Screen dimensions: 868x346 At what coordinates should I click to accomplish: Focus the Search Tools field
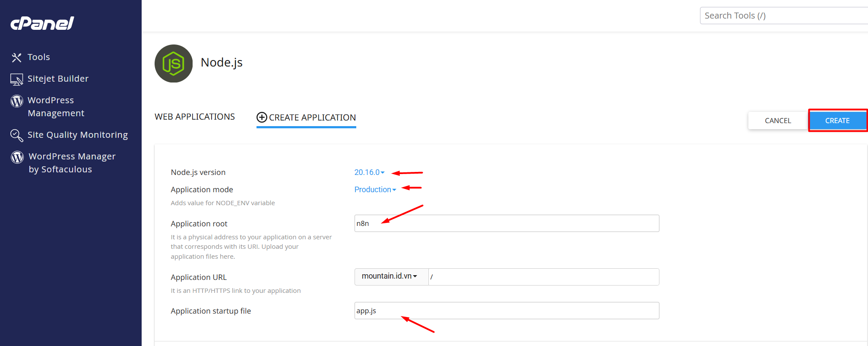pos(784,16)
